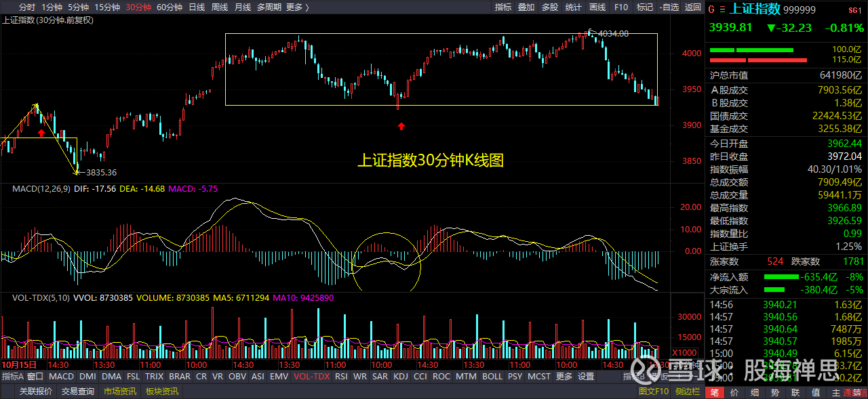
Task: Switch to 月线 monthly chart
Action: [243, 7]
